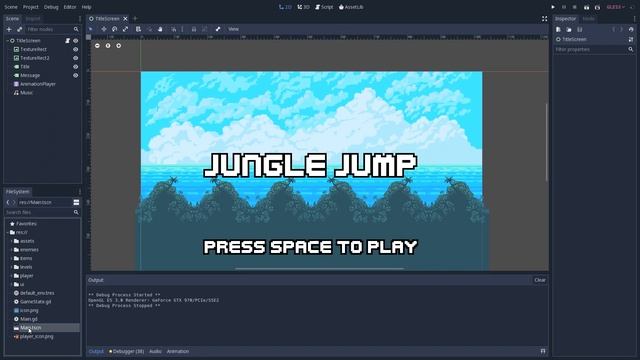Play the edited scene with the clapper icon

(x=586, y=7)
